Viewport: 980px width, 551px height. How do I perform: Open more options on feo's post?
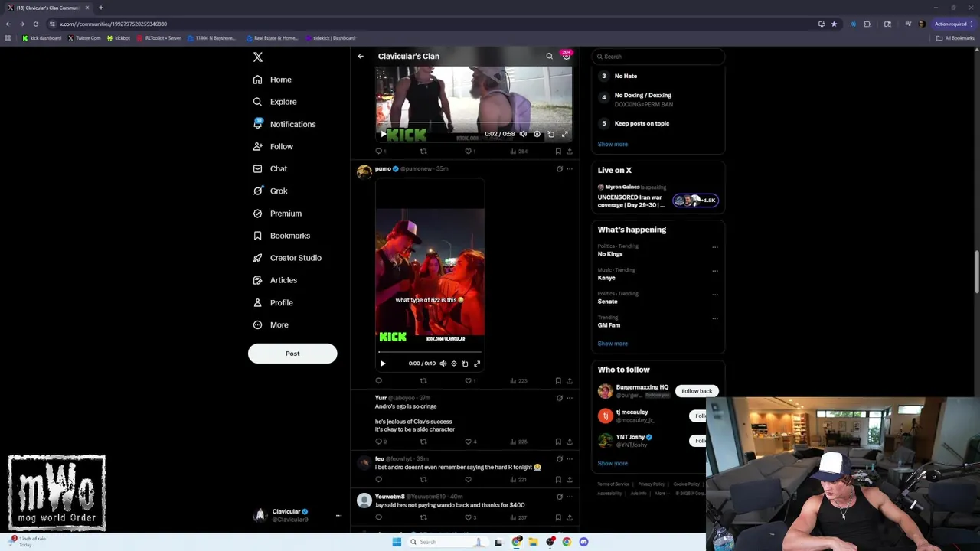coord(570,459)
